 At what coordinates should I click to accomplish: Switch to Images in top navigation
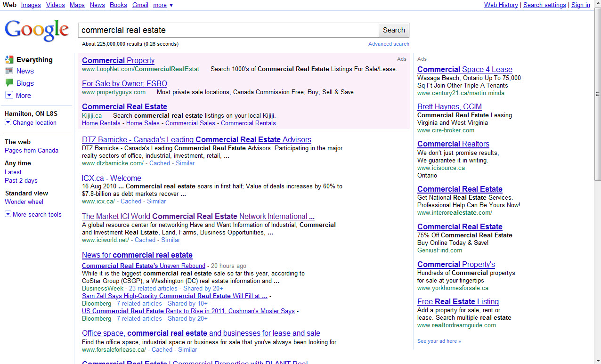(x=31, y=5)
